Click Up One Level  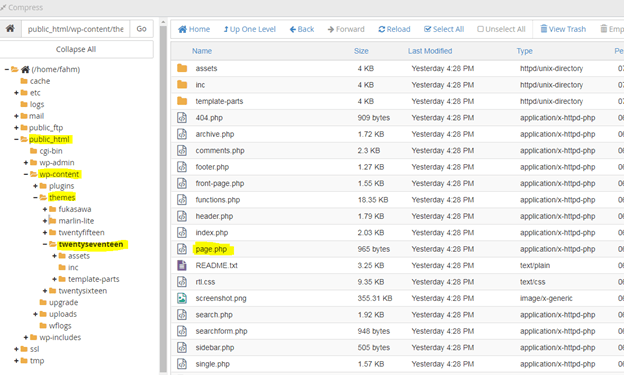249,29
